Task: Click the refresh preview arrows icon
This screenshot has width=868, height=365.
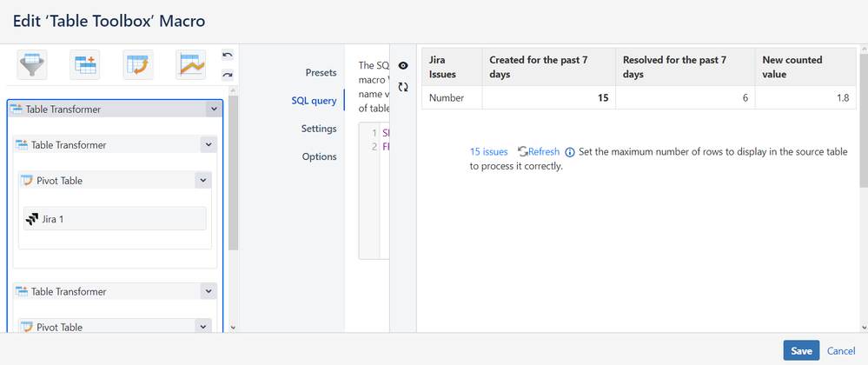Action: click(403, 87)
